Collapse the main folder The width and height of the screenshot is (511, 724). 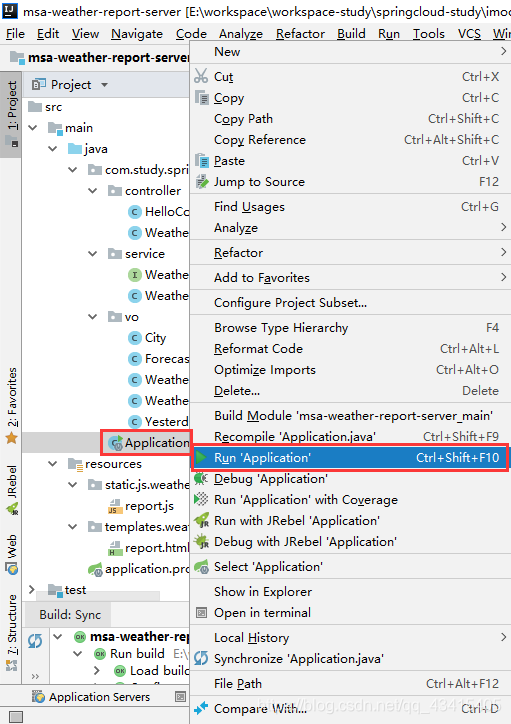point(33,127)
